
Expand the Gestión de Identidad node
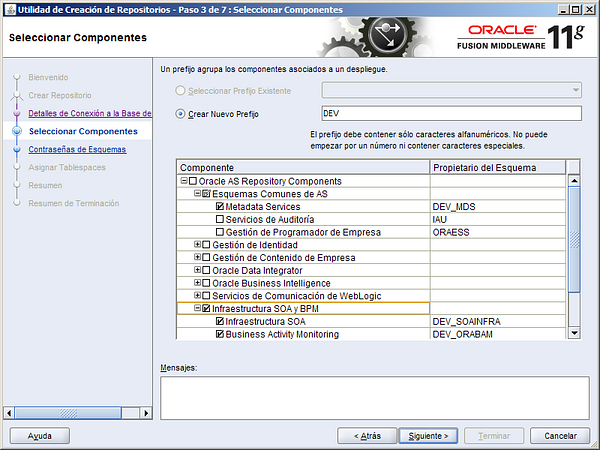coord(197,245)
